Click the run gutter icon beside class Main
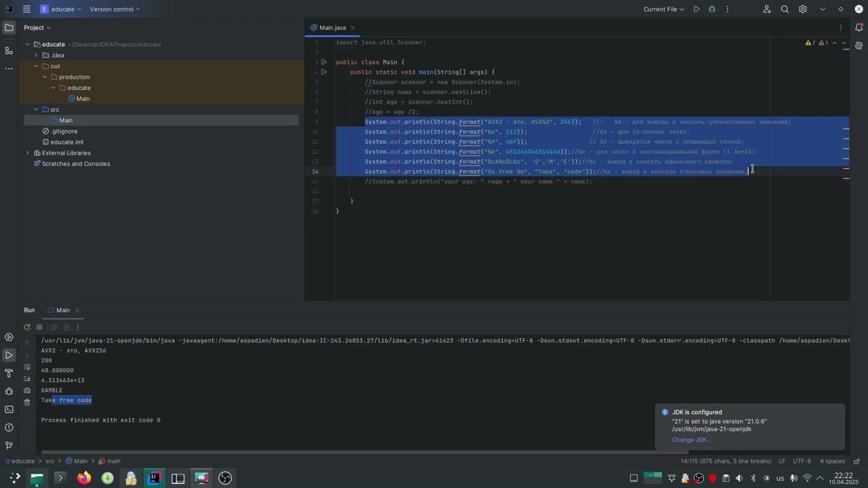 pyautogui.click(x=324, y=62)
